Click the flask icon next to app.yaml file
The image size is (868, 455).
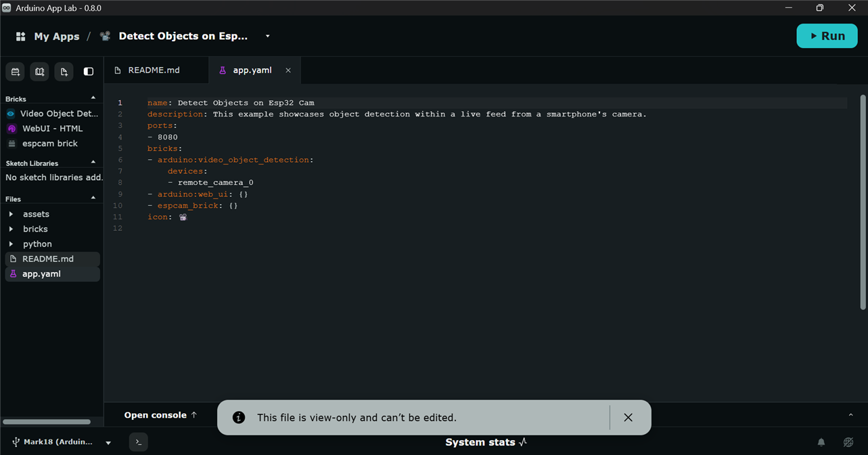(13, 274)
